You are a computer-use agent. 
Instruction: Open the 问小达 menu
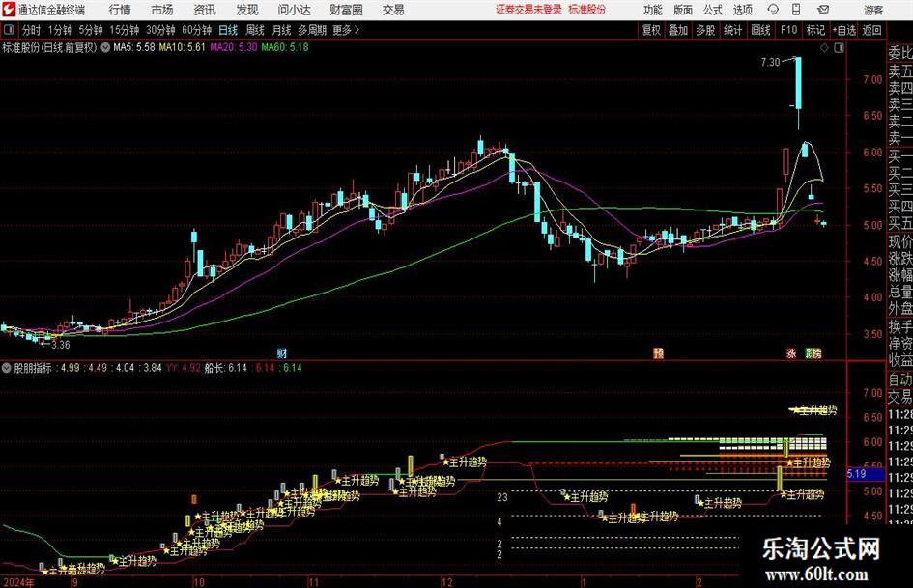pos(295,10)
